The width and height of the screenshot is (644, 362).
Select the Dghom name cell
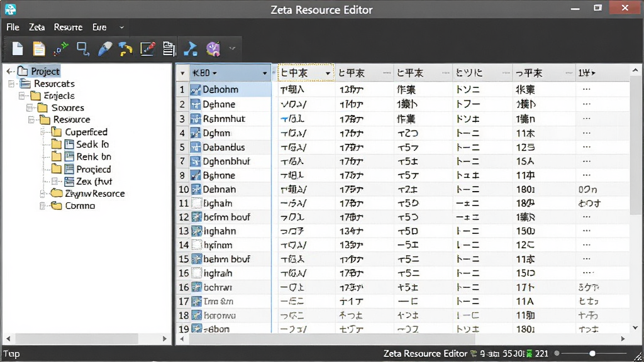coord(230,133)
